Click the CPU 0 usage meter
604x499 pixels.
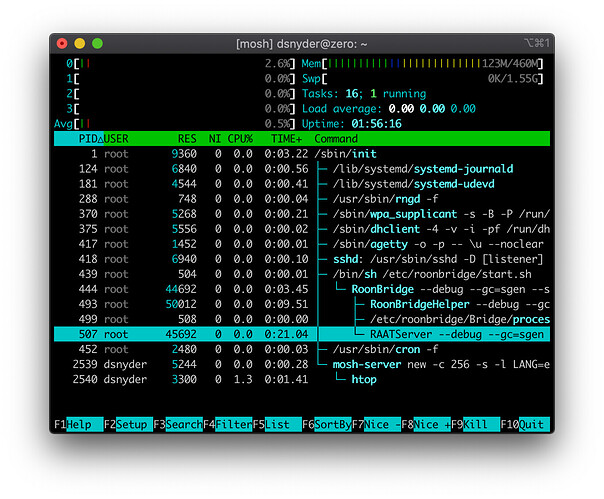[180, 63]
